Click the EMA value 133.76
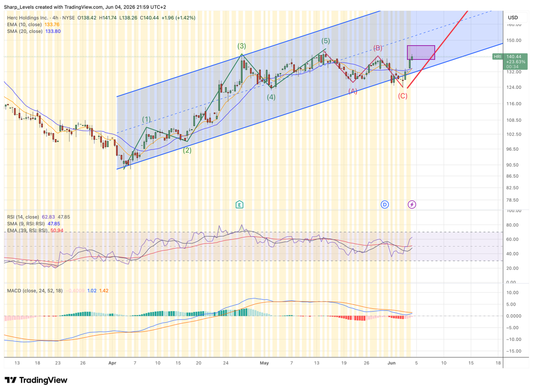 coord(52,24)
